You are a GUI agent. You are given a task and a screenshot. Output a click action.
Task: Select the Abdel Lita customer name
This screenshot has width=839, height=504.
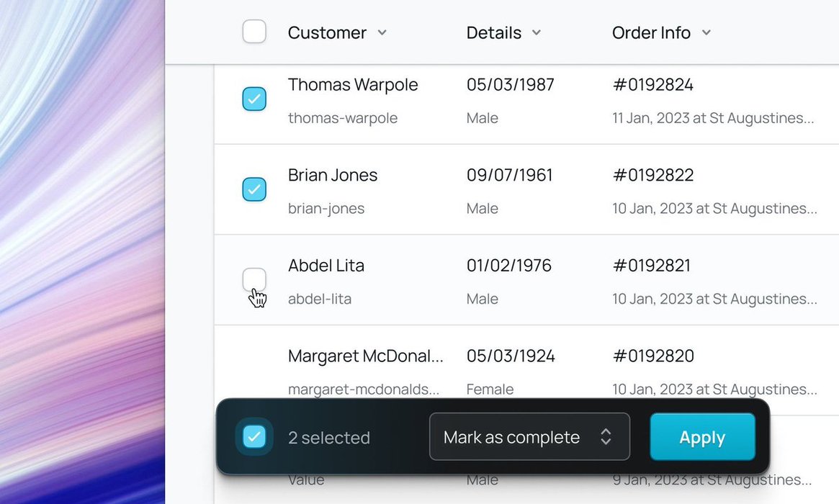pyautogui.click(x=326, y=266)
